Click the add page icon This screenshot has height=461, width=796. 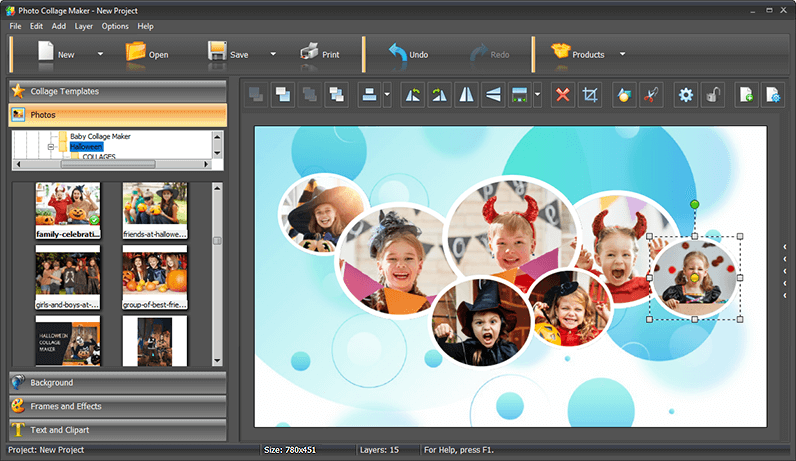[746, 95]
